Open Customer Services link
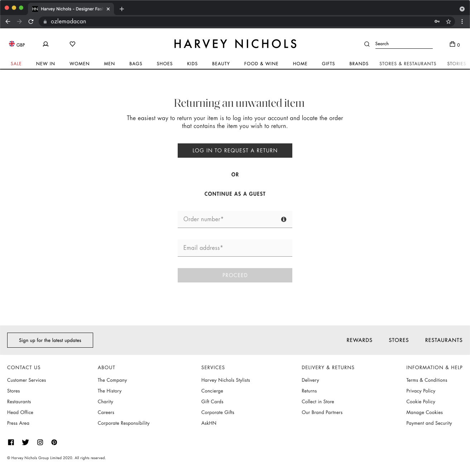The height and width of the screenshot is (476, 470). (x=27, y=380)
